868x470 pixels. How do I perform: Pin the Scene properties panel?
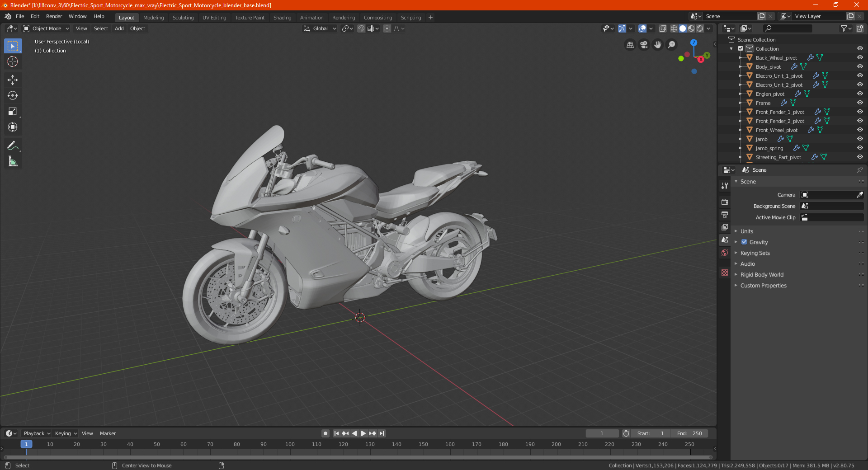859,170
